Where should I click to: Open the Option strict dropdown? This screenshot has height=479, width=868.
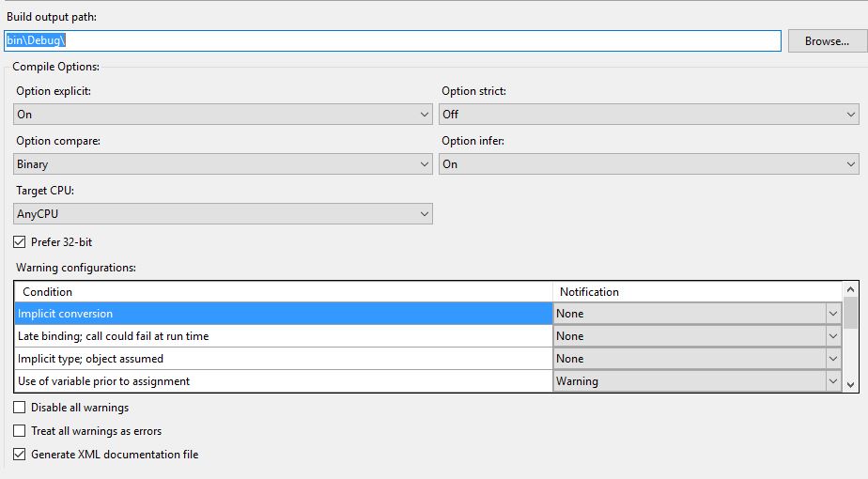click(x=649, y=115)
